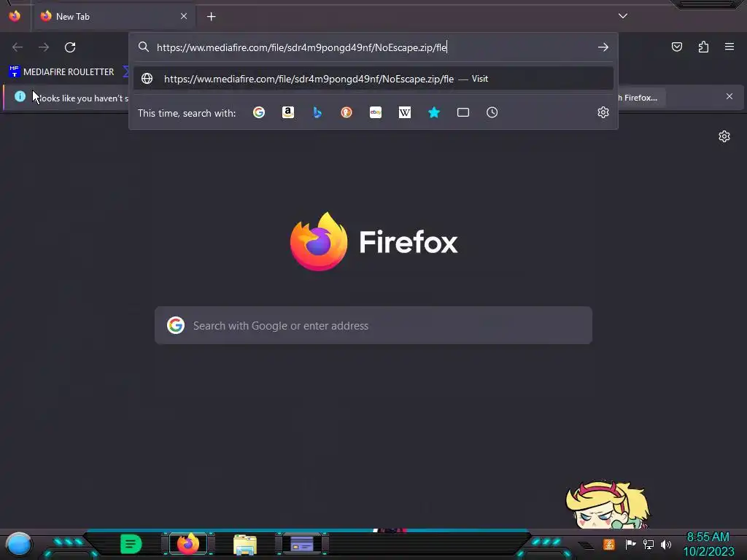Search history with clock icon
The height and width of the screenshot is (560, 747).
coord(492,112)
